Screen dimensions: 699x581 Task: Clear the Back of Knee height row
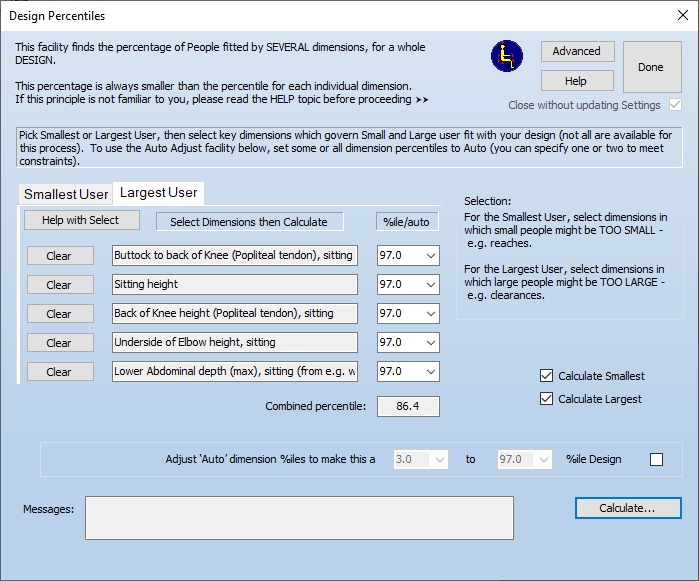59,314
